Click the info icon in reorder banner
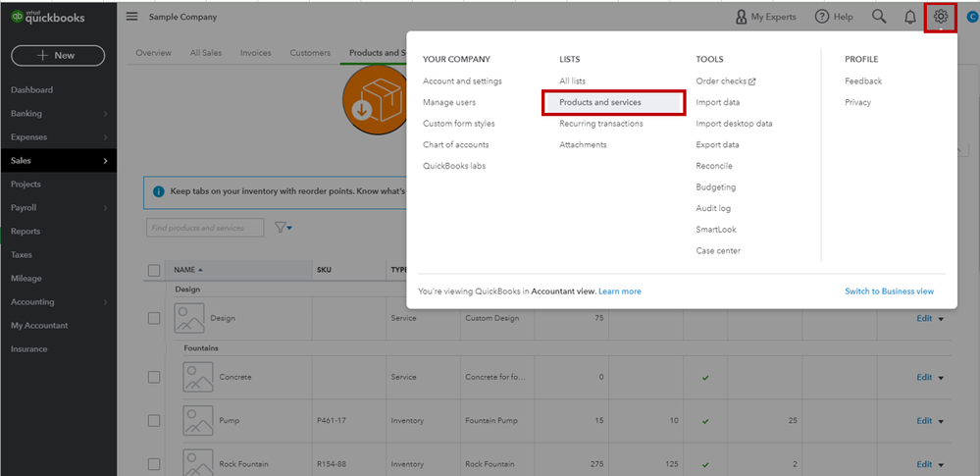Image resolution: width=980 pixels, height=476 pixels. pyautogui.click(x=159, y=191)
